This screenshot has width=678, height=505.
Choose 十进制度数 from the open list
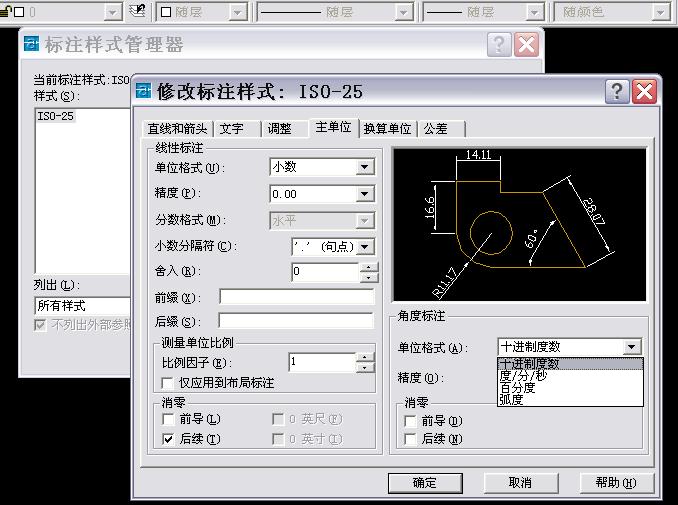(x=570, y=364)
